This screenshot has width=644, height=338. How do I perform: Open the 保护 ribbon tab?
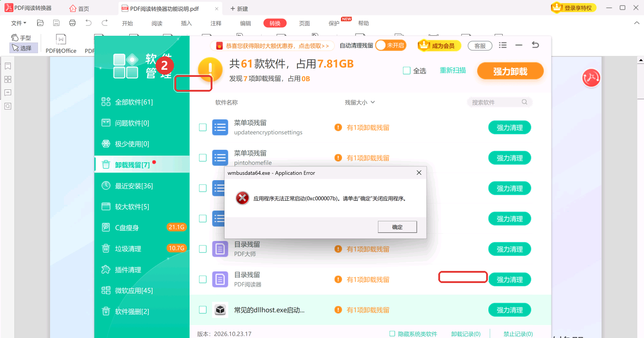334,23
